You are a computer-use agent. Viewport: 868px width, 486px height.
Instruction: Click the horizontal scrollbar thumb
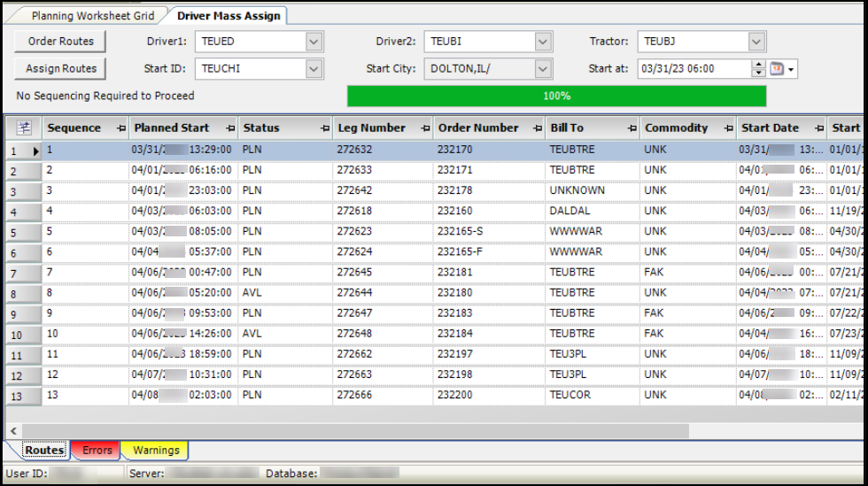355,430
